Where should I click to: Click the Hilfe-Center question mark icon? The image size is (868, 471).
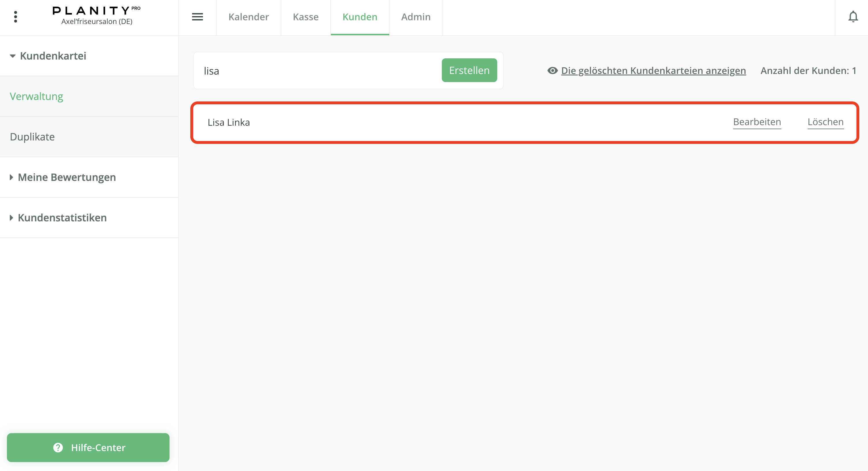tap(58, 447)
